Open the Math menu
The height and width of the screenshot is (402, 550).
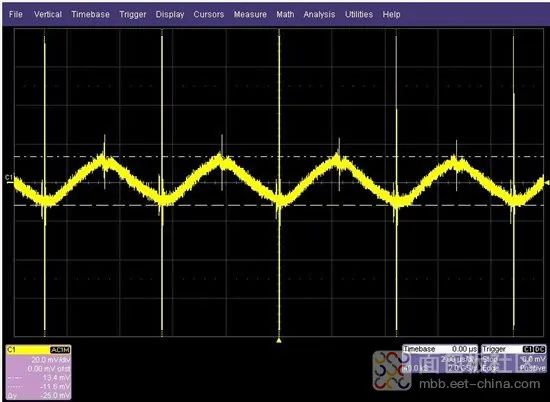coord(285,14)
